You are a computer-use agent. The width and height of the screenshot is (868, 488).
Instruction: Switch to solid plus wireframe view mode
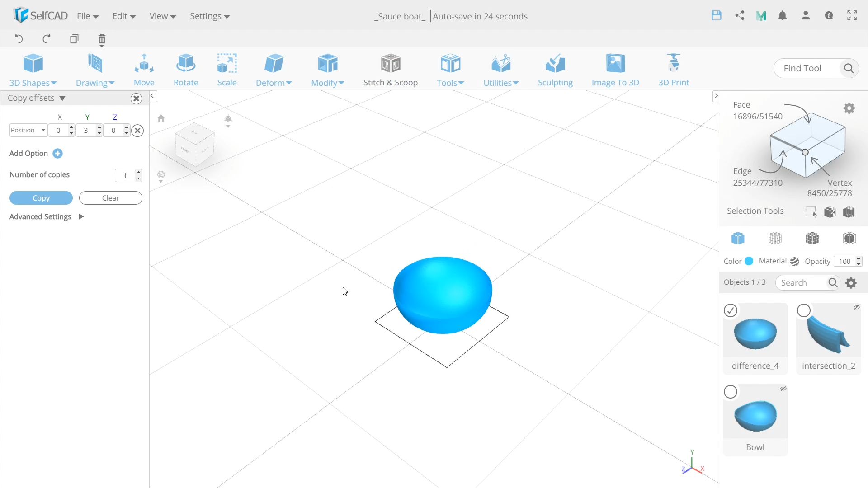(x=812, y=238)
